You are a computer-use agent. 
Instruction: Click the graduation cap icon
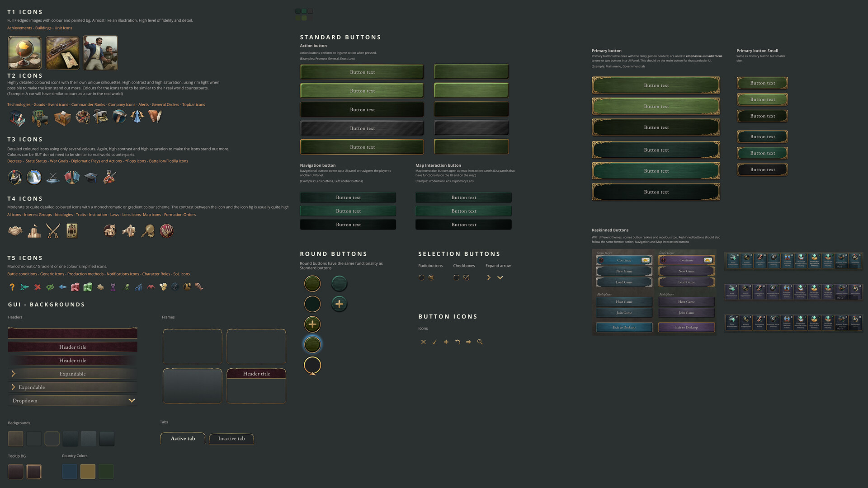tap(91, 178)
